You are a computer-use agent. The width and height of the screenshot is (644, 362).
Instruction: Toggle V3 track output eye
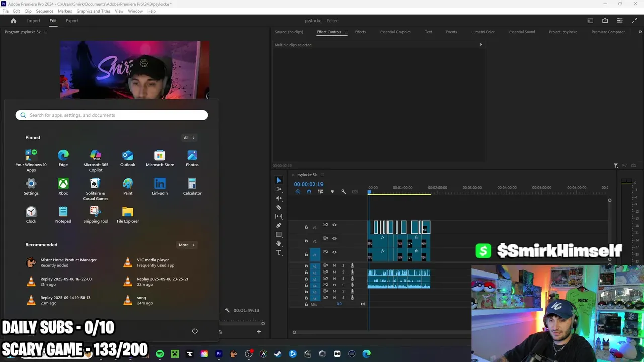(334, 225)
